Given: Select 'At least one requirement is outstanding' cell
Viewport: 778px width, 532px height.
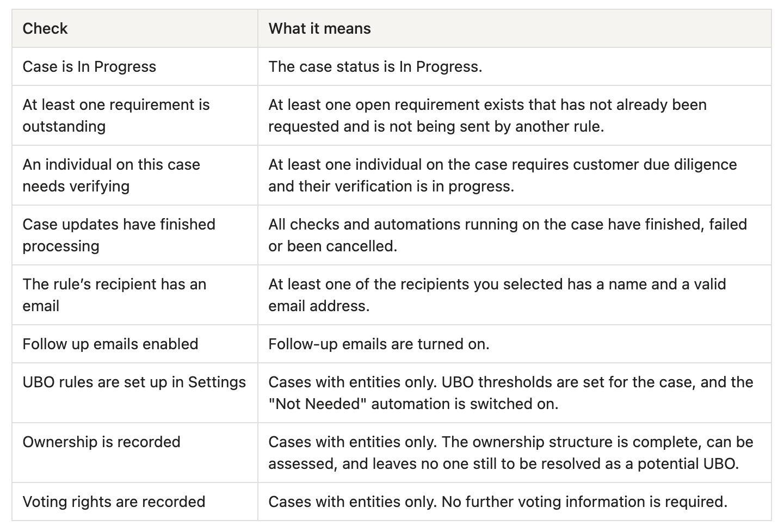Looking at the screenshot, I should tap(135, 115).
